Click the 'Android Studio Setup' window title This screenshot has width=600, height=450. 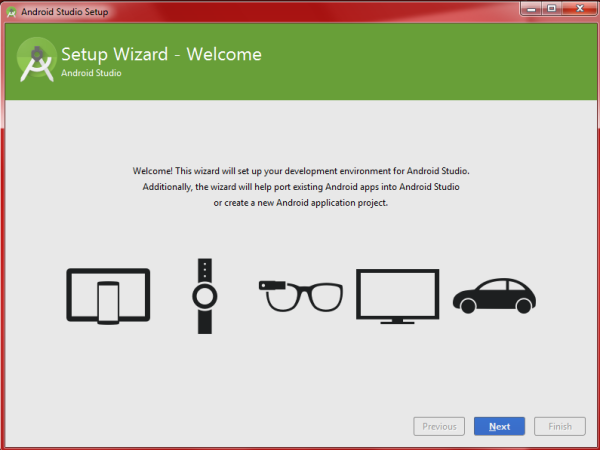[65, 12]
